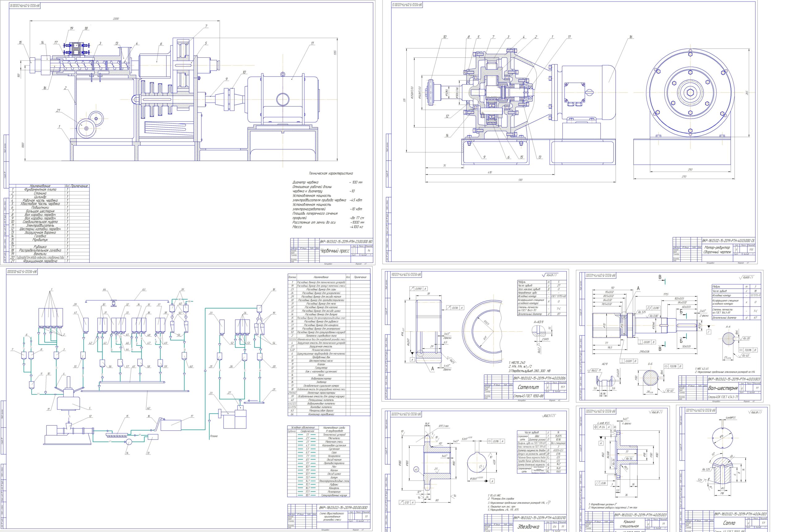Click the "Сталь40Х ГОСТ 4543-71" material note
This screenshot has height=532, width=791.
(x=723, y=397)
